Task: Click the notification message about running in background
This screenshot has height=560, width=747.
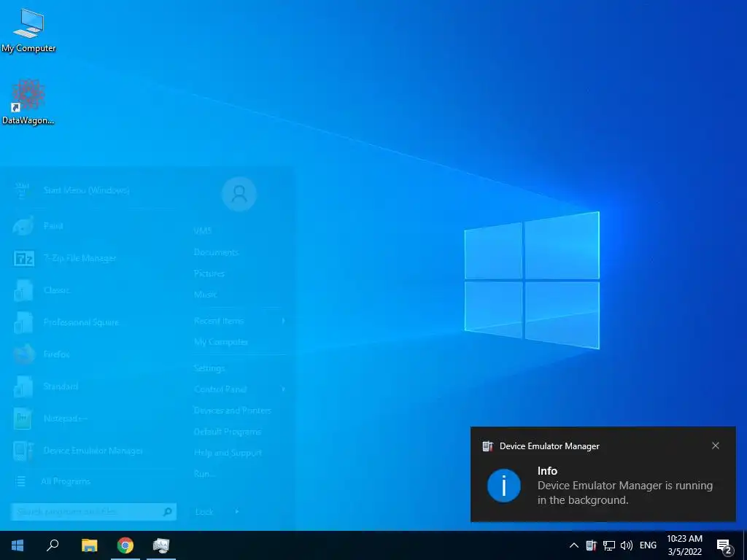Action: click(625, 493)
